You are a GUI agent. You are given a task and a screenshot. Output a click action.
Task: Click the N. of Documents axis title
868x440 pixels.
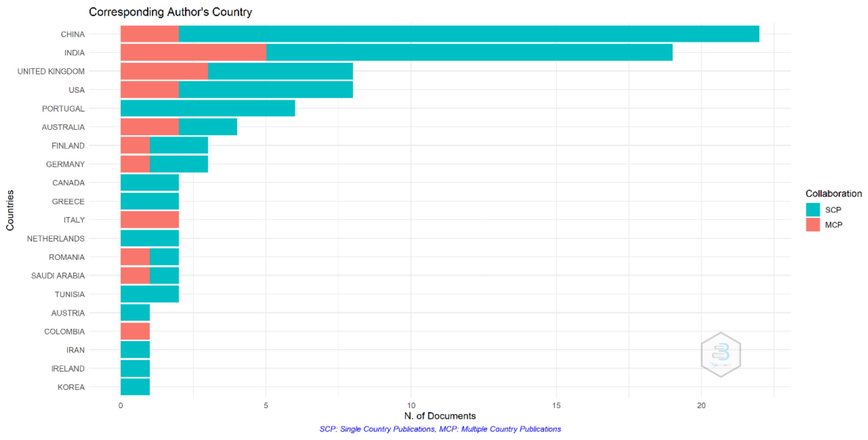(440, 416)
